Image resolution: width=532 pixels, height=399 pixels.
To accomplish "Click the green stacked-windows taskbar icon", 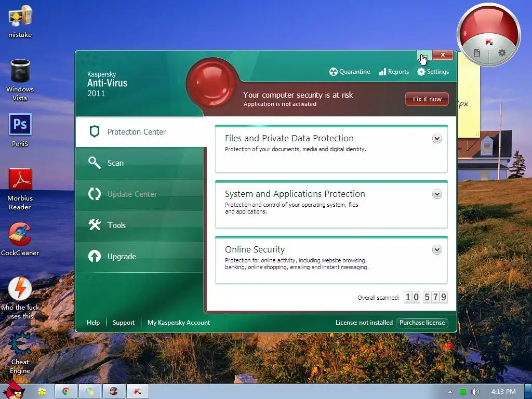I will (x=89, y=392).
